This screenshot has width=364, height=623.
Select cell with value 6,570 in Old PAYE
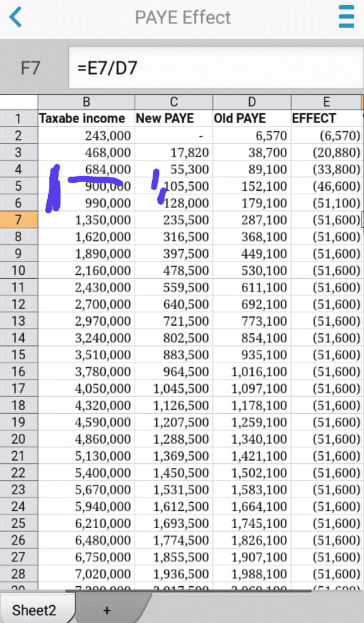coord(251,136)
